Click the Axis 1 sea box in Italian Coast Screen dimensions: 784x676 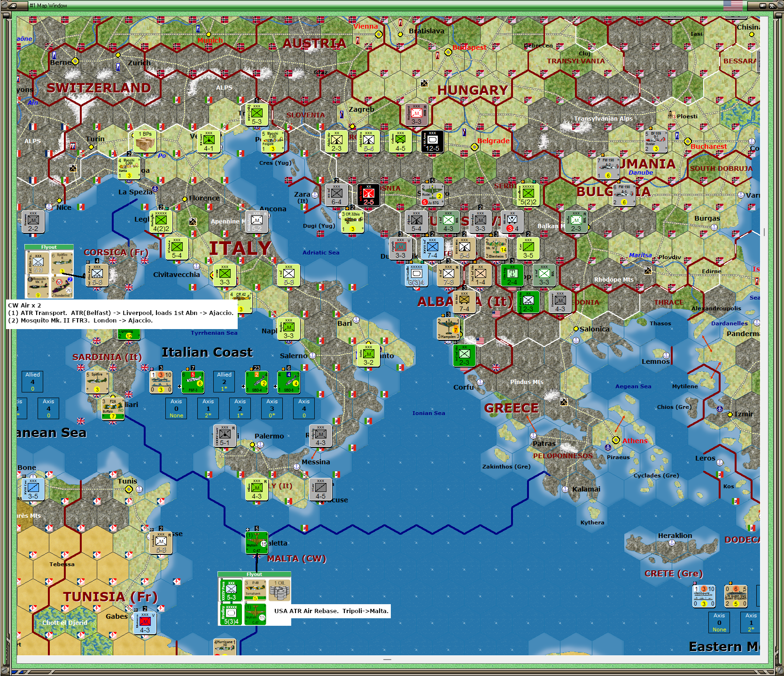(x=208, y=408)
